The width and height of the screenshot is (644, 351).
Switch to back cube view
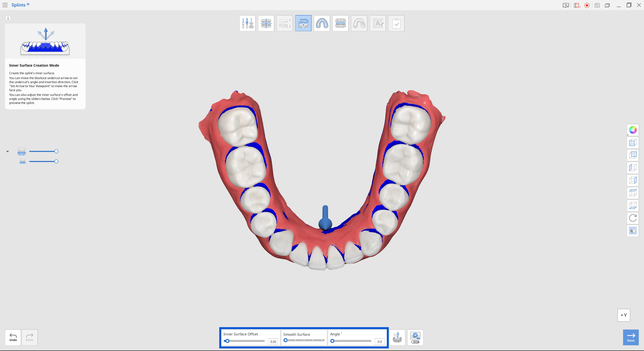coord(632,155)
